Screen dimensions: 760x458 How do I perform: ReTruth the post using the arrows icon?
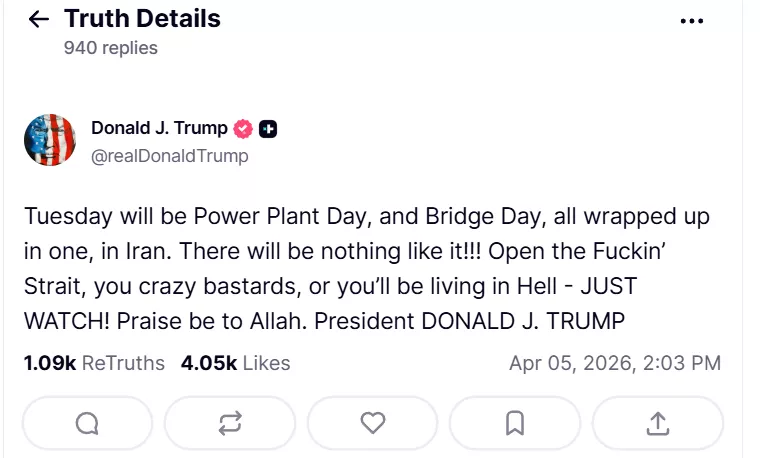tap(230, 423)
